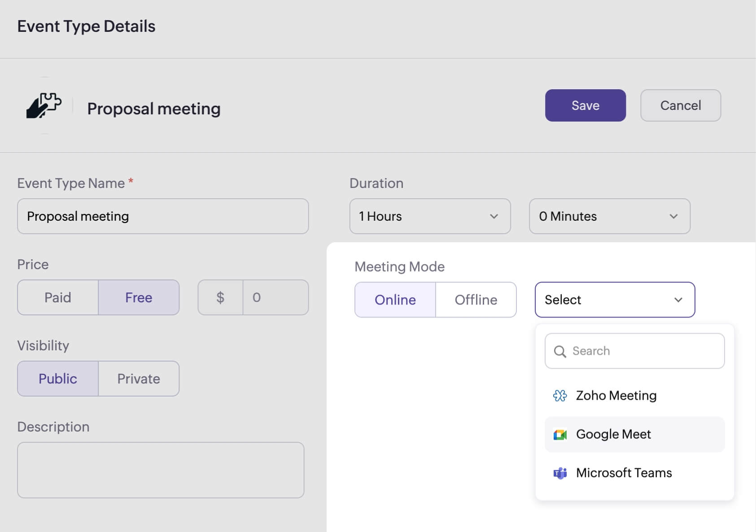Click the dollar sign currency symbol
This screenshot has height=532, width=756.
coord(220,297)
